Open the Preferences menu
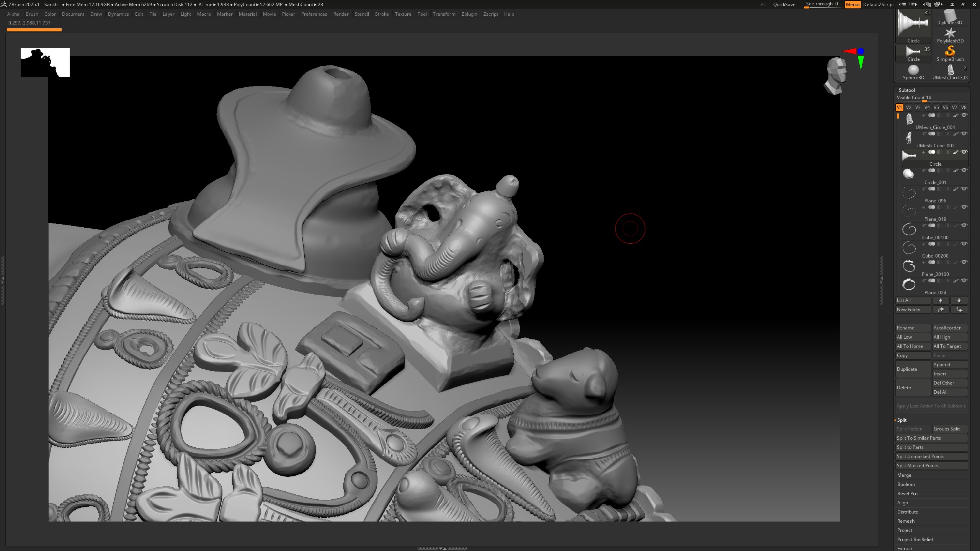980x551 pixels. coord(314,14)
